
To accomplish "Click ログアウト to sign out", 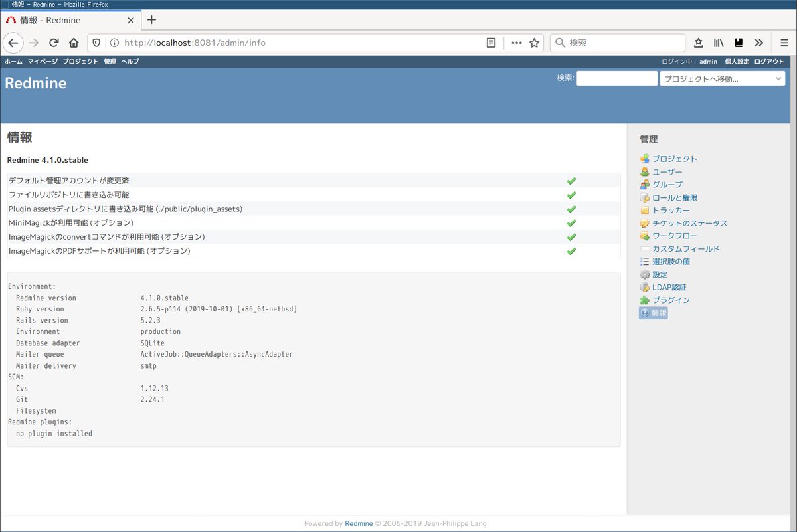I will click(769, 61).
